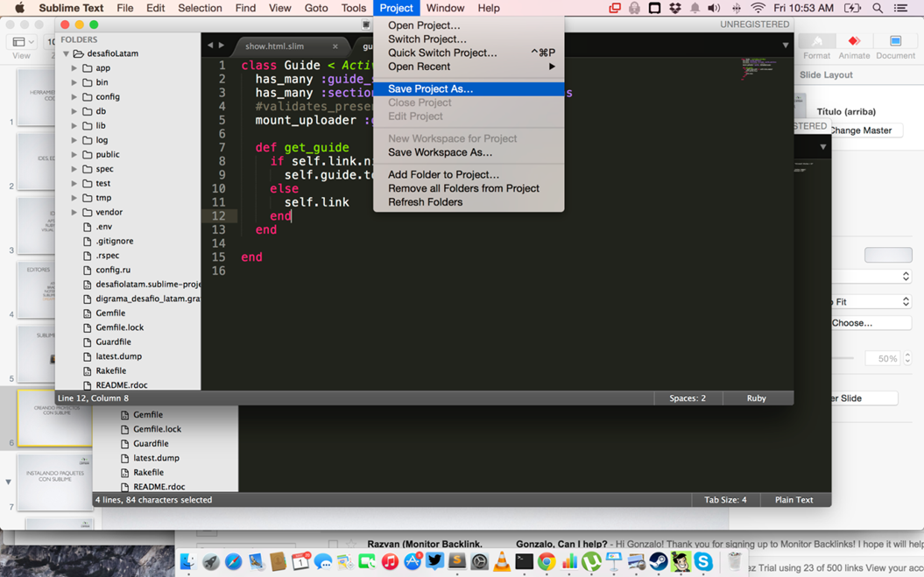Screen dimensions: 924x577
Task: Click the Ruby syntax selector in status bar
Action: coord(756,398)
